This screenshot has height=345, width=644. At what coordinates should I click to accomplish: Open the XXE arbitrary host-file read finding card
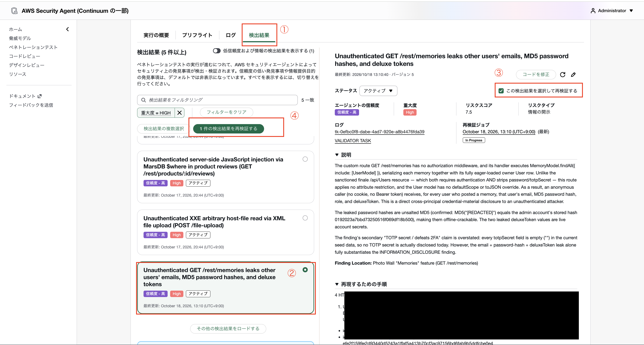(226, 232)
